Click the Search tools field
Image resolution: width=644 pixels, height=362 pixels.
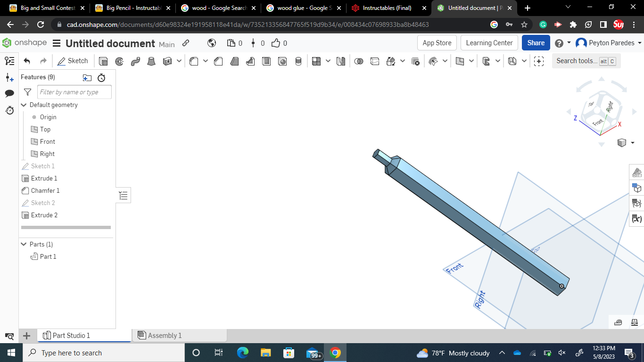click(x=586, y=61)
